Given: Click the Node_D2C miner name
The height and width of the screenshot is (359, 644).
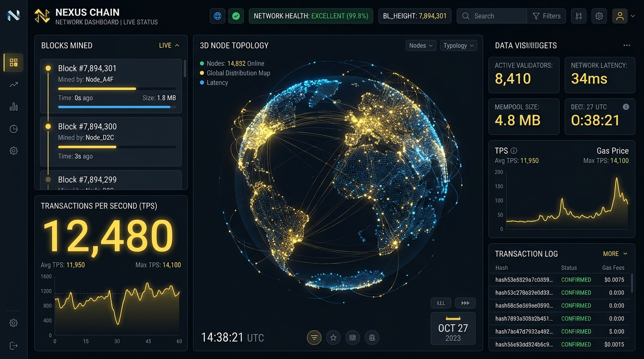Looking at the screenshot, I should click(100, 137).
